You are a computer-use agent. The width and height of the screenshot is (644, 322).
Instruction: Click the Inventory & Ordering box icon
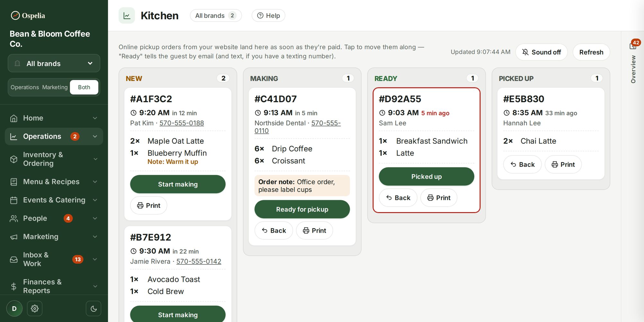13,159
